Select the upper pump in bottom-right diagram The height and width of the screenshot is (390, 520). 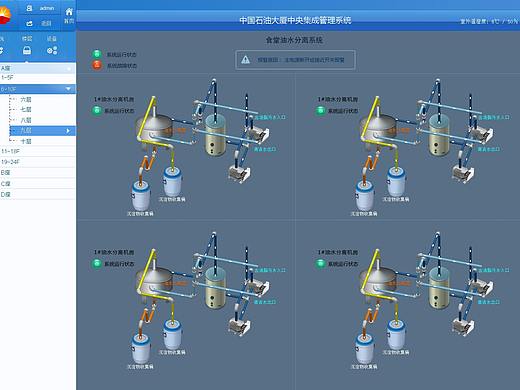(x=482, y=287)
